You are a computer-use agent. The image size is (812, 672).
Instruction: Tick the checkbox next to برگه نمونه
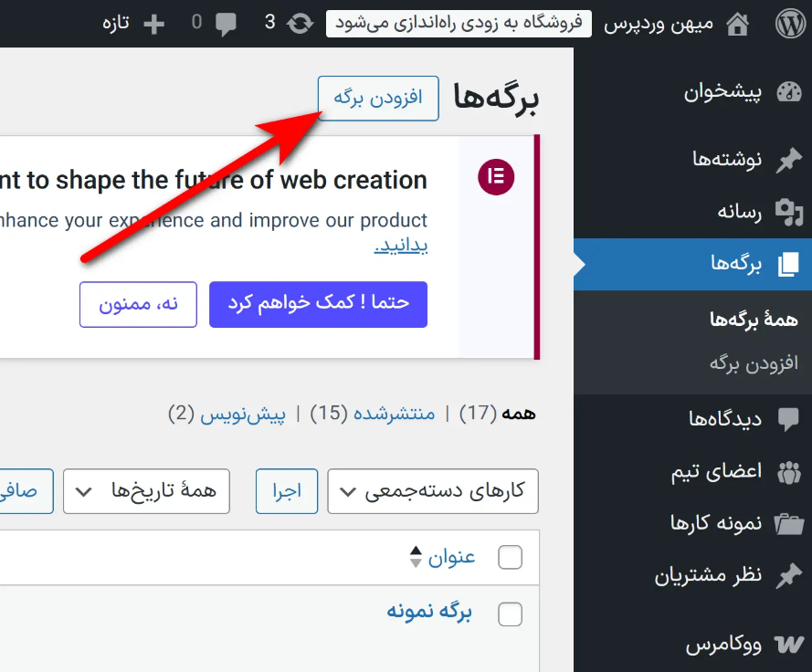(510, 614)
